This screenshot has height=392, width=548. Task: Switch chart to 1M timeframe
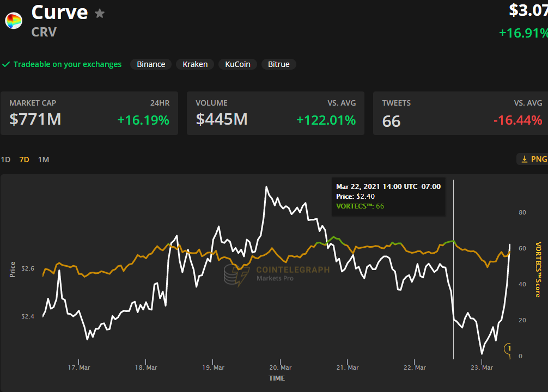(44, 160)
